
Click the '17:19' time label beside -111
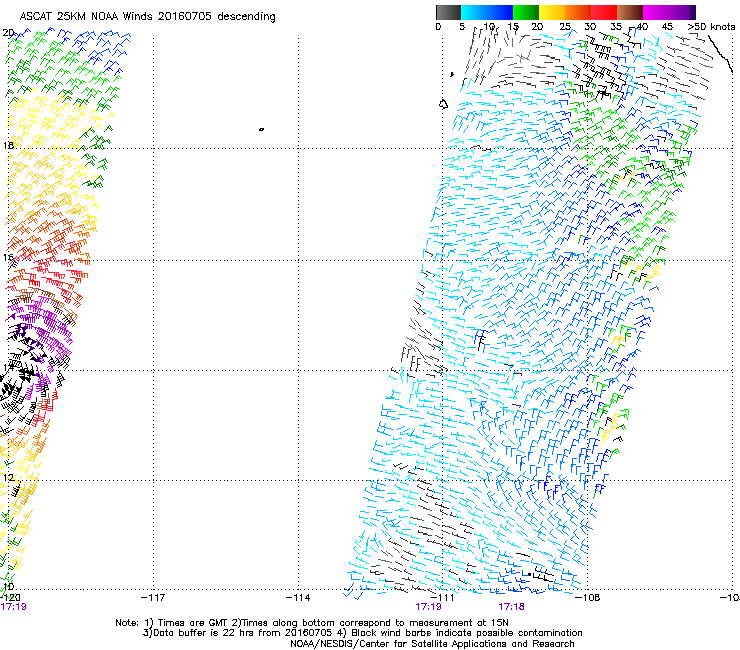click(429, 607)
